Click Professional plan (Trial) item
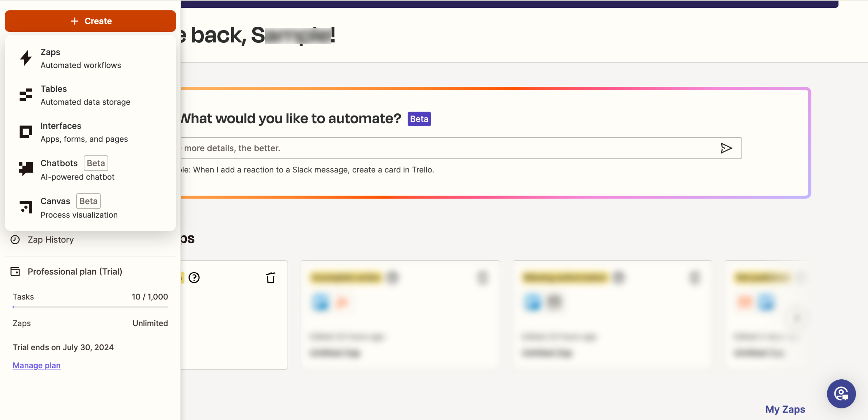The image size is (868, 420). (75, 272)
